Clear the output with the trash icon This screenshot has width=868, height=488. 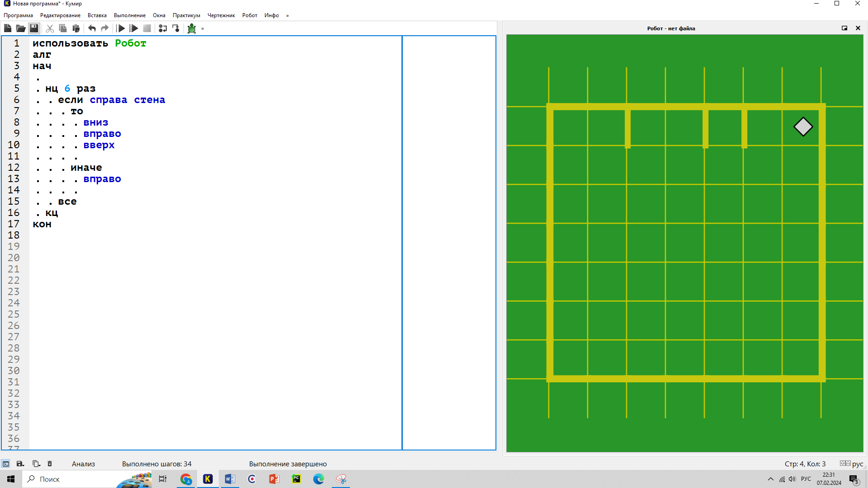[x=50, y=464]
